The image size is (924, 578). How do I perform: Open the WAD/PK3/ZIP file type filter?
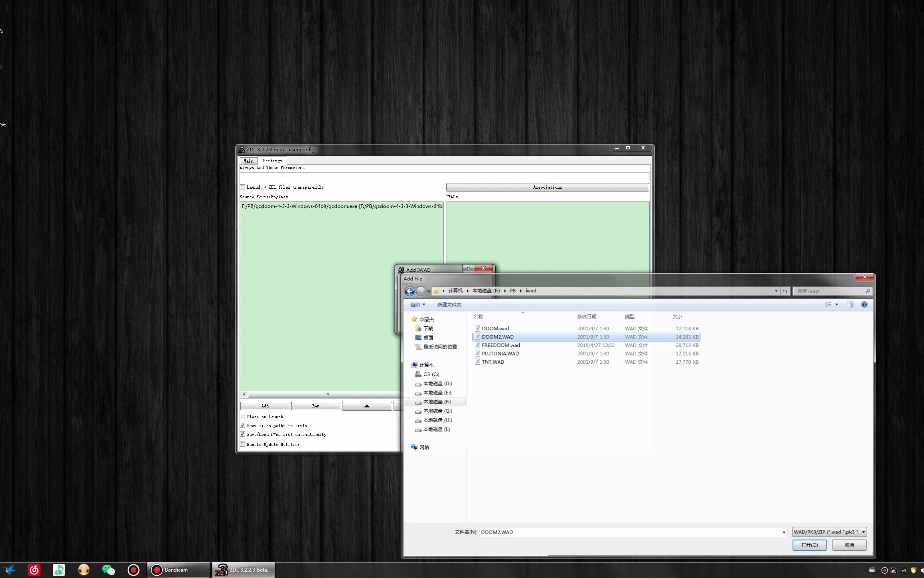pos(829,532)
